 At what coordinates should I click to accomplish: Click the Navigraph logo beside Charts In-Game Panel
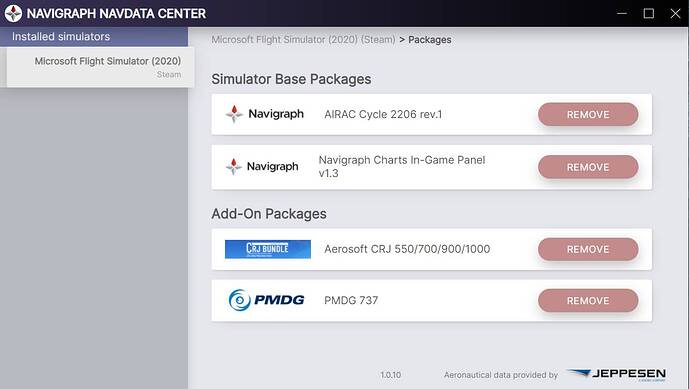click(x=262, y=167)
